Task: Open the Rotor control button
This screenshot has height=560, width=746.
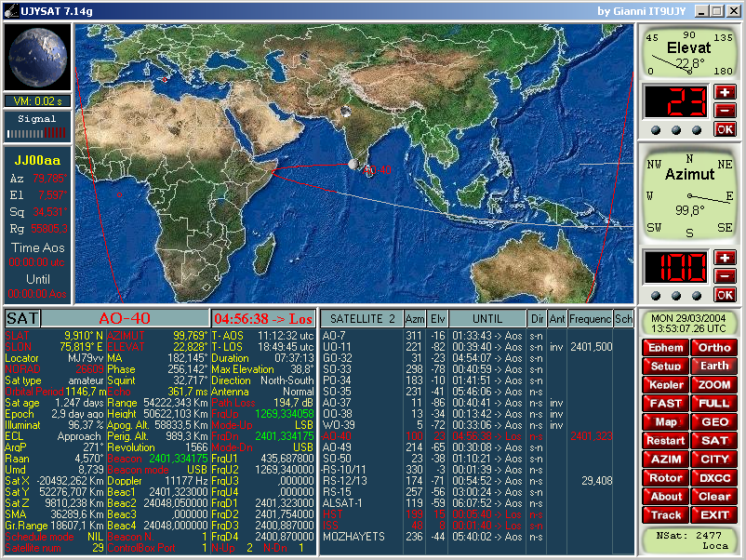Action: pyautogui.click(x=666, y=478)
